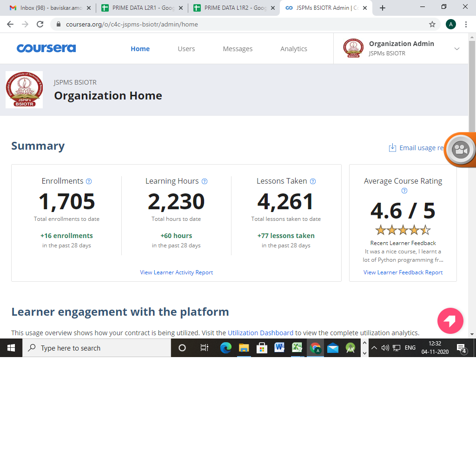Bookmark this page with the star icon
This screenshot has height=471, width=476.
pyautogui.click(x=432, y=24)
